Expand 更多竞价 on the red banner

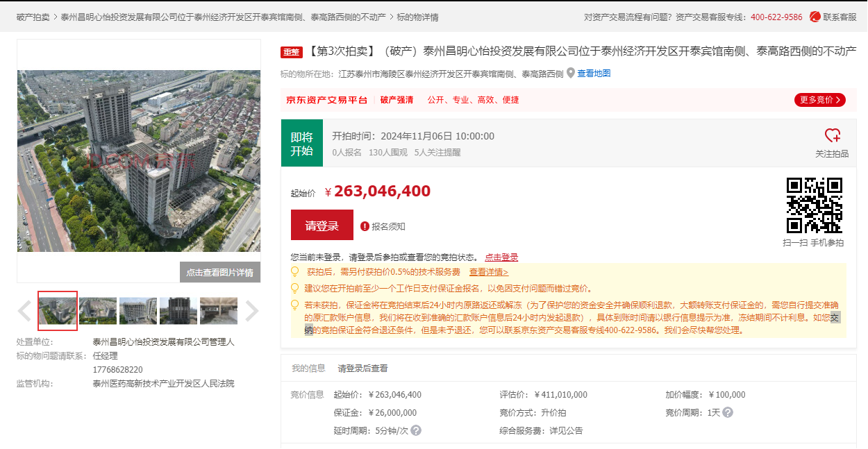coord(819,100)
